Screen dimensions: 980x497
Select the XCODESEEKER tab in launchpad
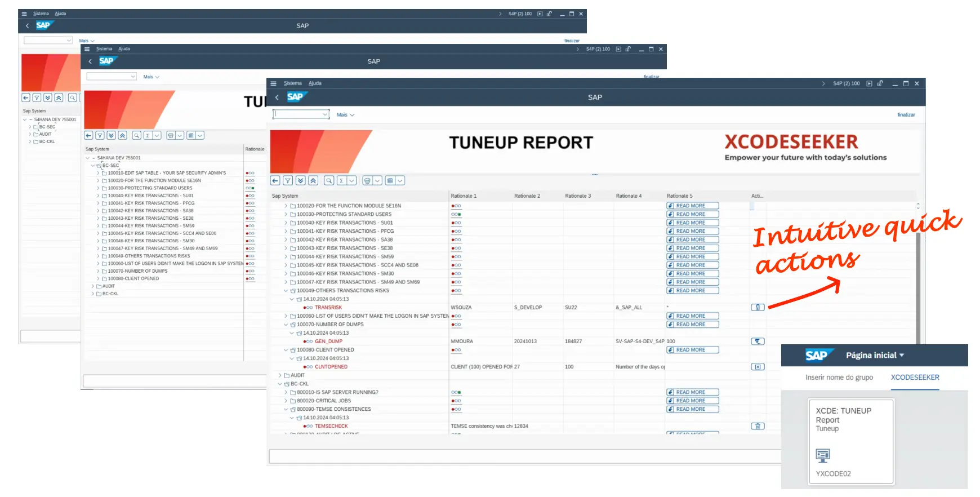[x=915, y=378]
